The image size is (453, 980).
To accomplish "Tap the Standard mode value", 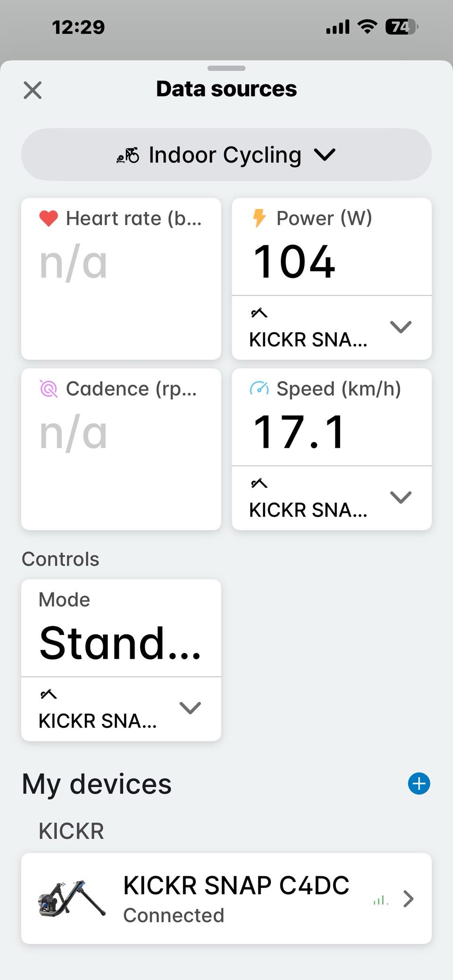I will click(x=120, y=643).
